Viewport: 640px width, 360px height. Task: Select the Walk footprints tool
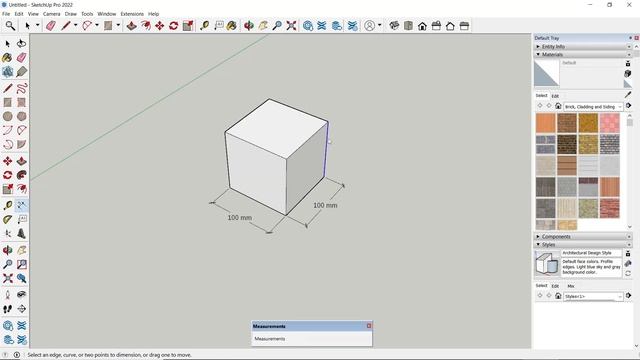point(7,309)
